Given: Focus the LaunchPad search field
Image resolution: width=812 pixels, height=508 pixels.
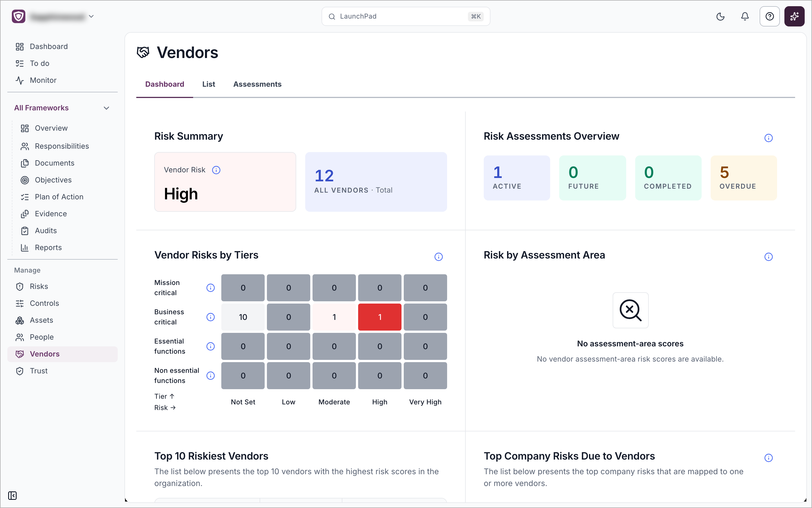Looking at the screenshot, I should tap(405, 16).
